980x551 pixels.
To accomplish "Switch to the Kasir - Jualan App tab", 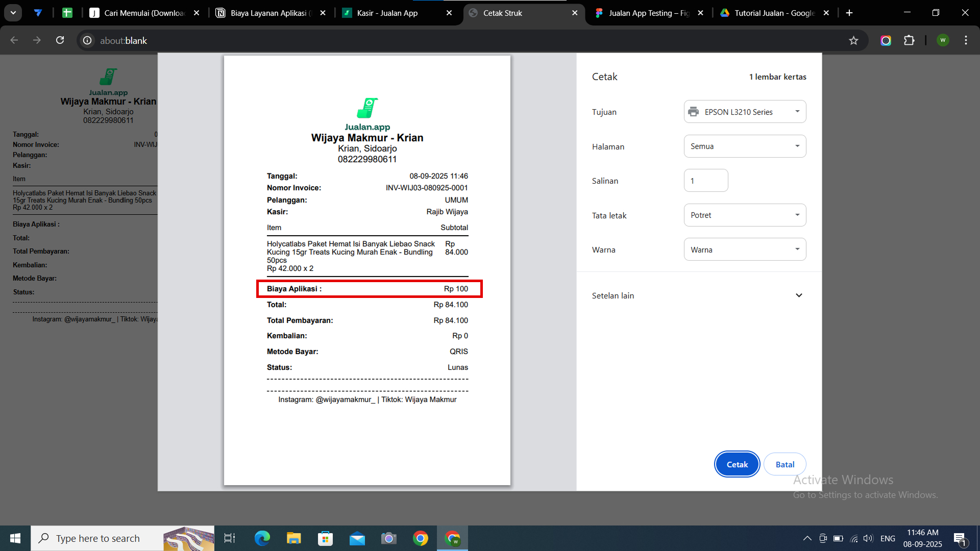I will [x=388, y=13].
